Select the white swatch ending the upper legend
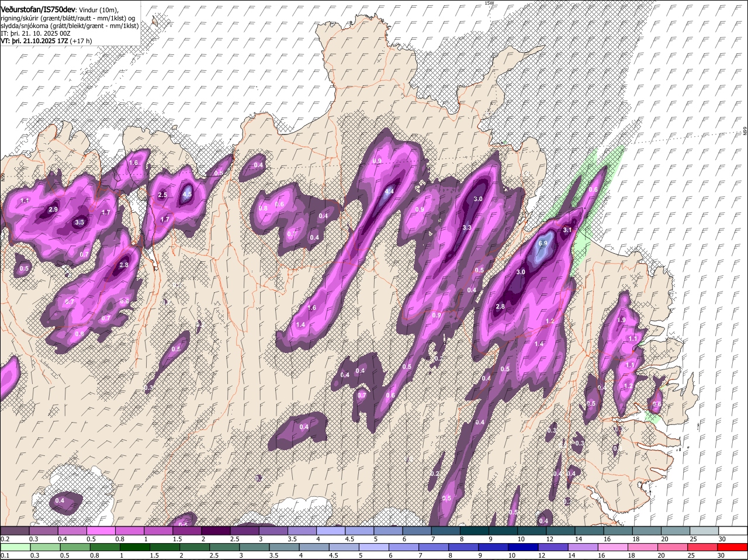Screen dimensions: 748x560 pos(733,531)
